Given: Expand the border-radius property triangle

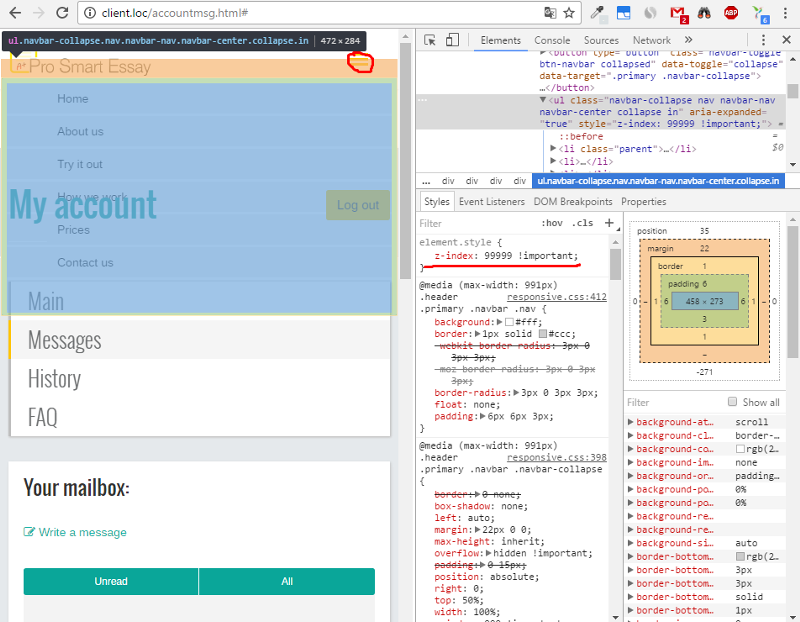Looking at the screenshot, I should click(x=516, y=392).
